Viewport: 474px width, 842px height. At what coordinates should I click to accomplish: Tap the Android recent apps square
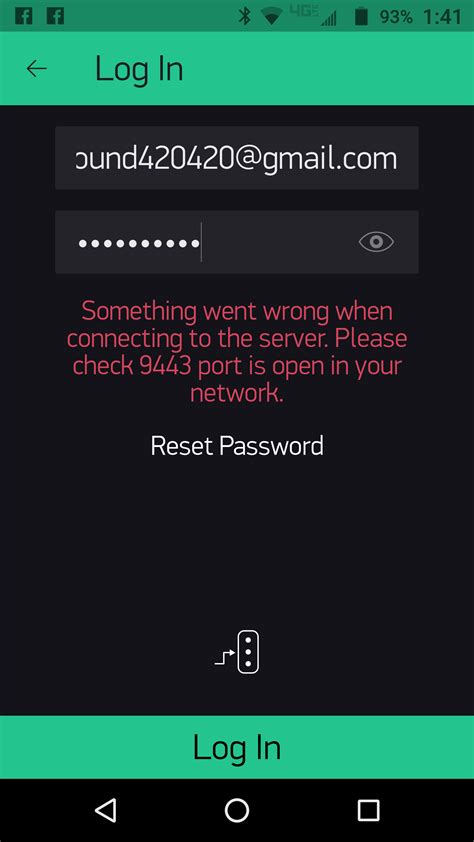click(x=368, y=810)
